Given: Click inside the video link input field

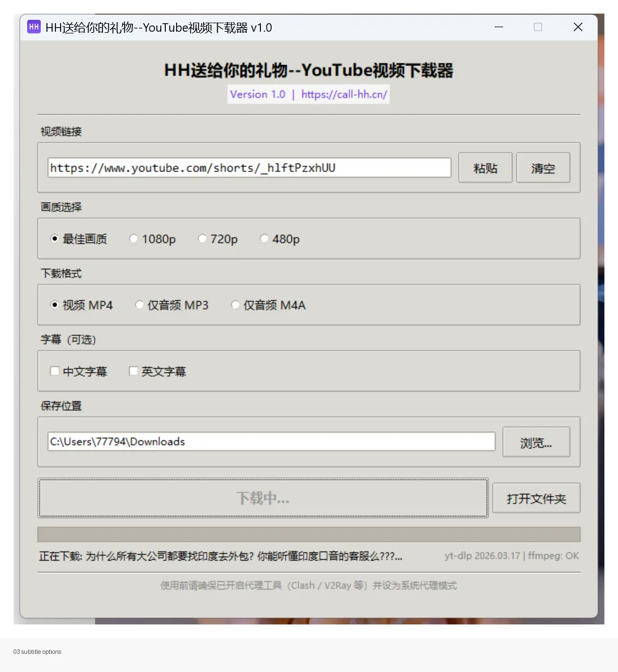Looking at the screenshot, I should coord(249,167).
